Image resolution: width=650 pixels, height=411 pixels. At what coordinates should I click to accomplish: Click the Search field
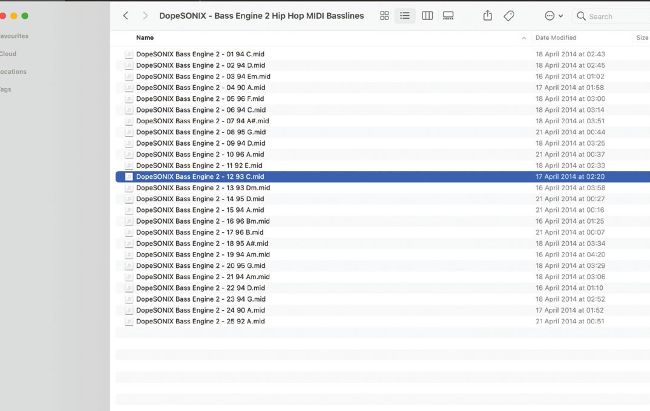(x=613, y=16)
